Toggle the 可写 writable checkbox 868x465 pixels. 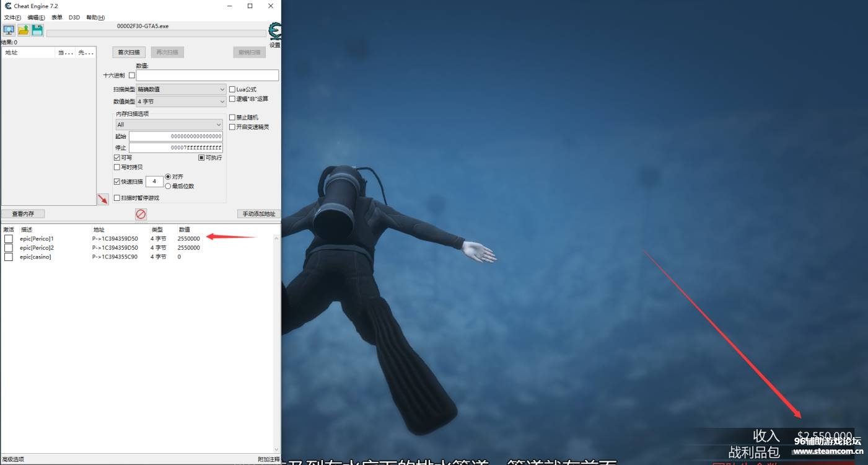pos(117,157)
